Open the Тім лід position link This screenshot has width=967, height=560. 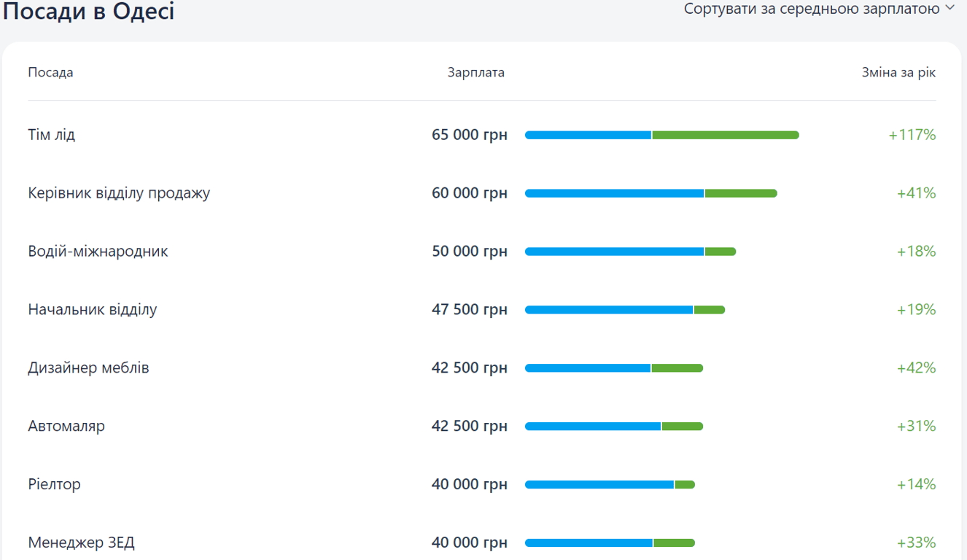pyautogui.click(x=52, y=135)
